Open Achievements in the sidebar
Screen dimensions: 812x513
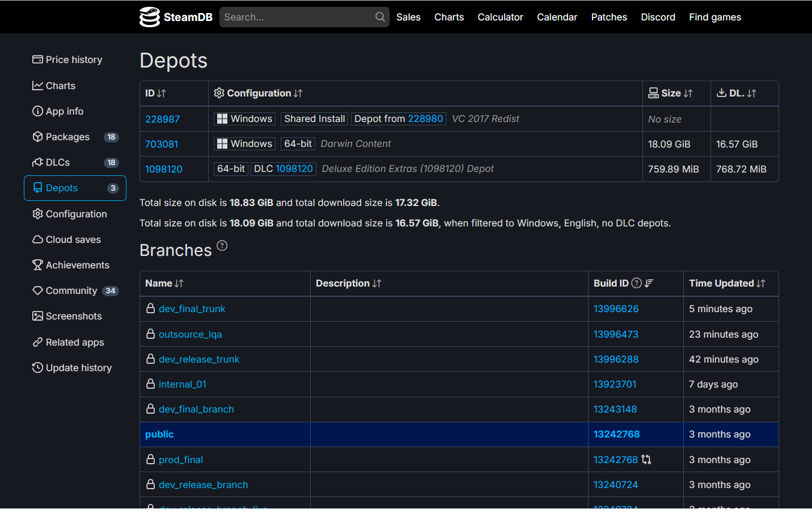[x=75, y=265]
